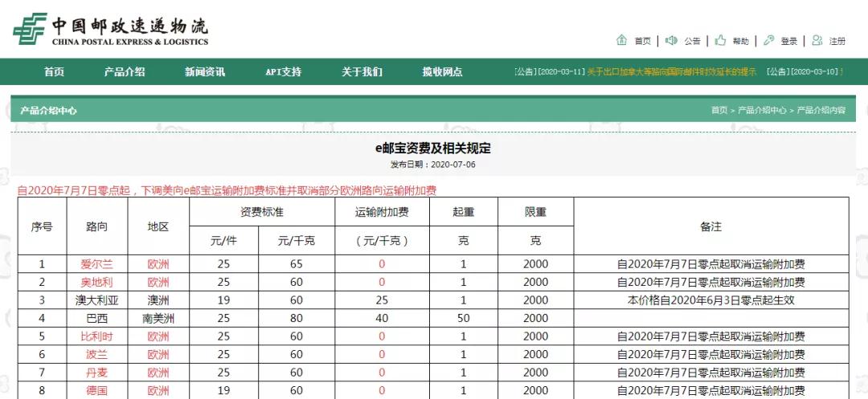
Task: Click the title e邮宝资费及相关规定
Action: (433, 148)
